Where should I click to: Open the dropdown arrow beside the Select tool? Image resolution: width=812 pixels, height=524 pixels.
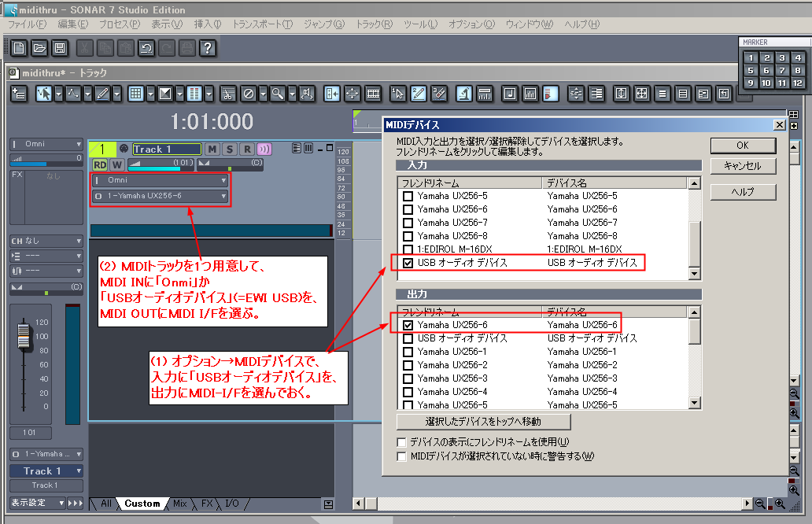(58, 94)
